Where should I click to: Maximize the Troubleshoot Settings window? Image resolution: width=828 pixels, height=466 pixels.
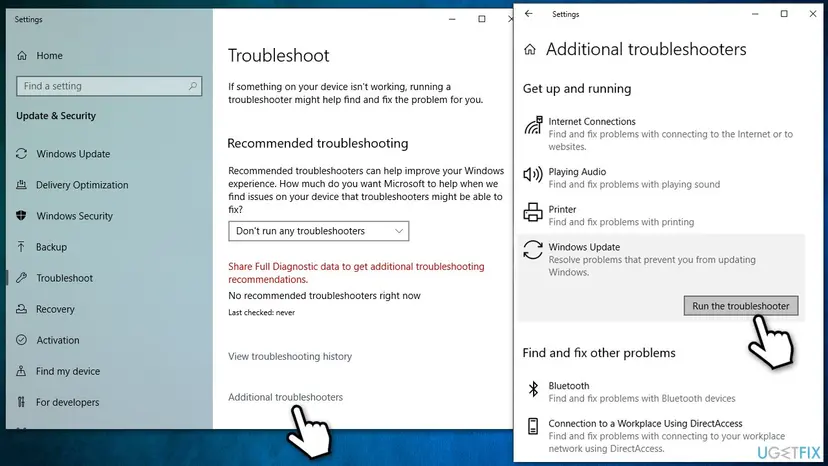click(x=482, y=19)
